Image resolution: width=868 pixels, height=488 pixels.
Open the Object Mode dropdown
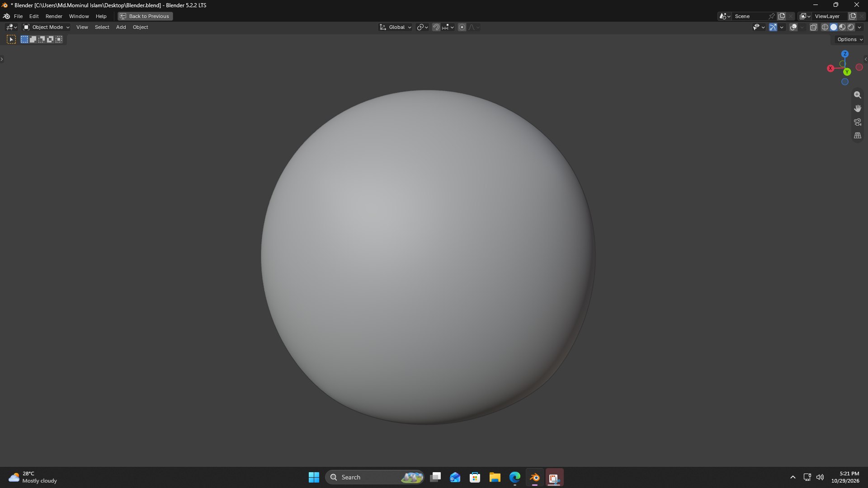click(x=46, y=28)
